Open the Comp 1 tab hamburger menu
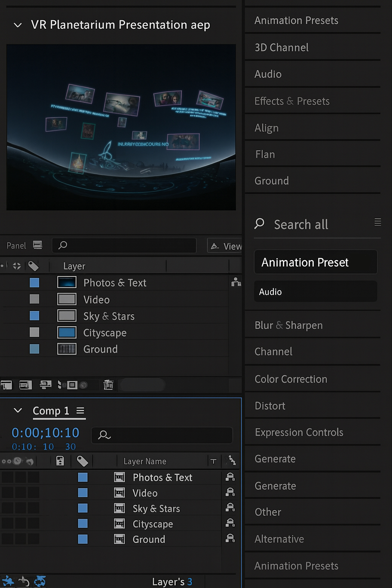Viewport: 392px width, 588px height. (x=80, y=410)
